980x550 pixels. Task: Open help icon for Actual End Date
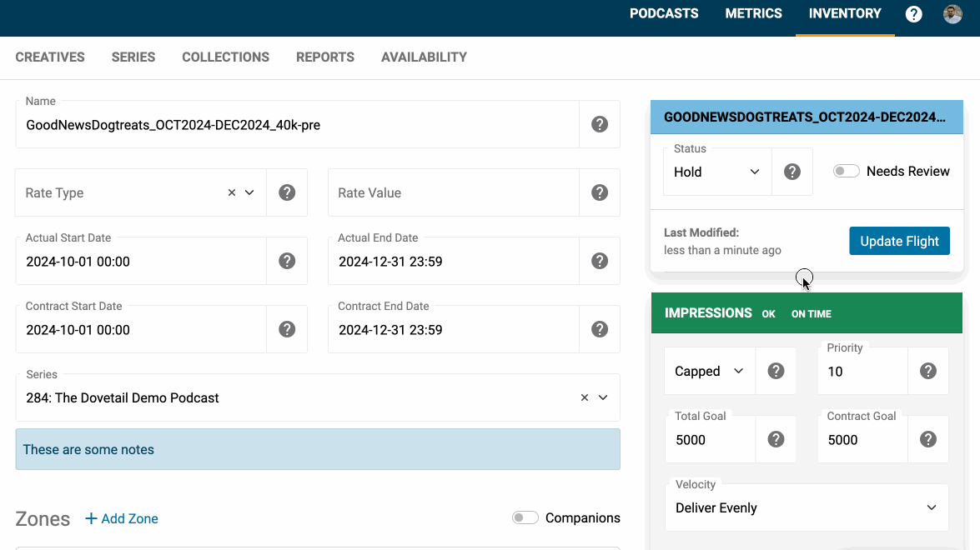pos(599,261)
